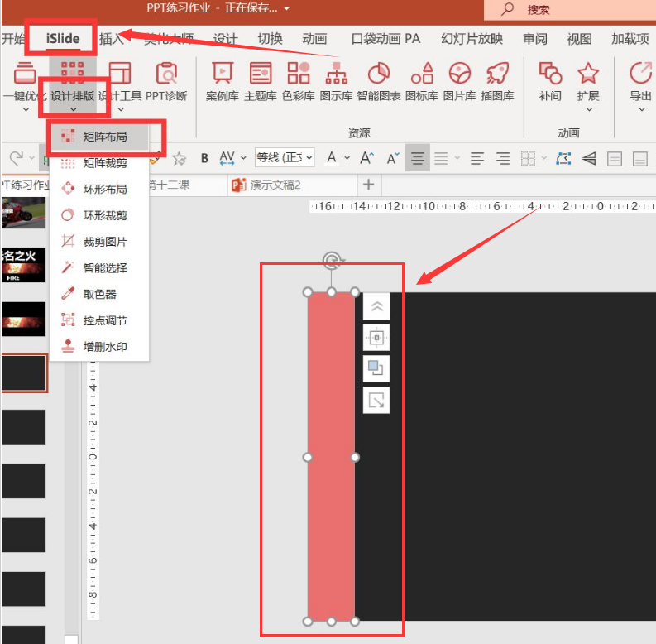Open the 色彩库 color library

(299, 82)
